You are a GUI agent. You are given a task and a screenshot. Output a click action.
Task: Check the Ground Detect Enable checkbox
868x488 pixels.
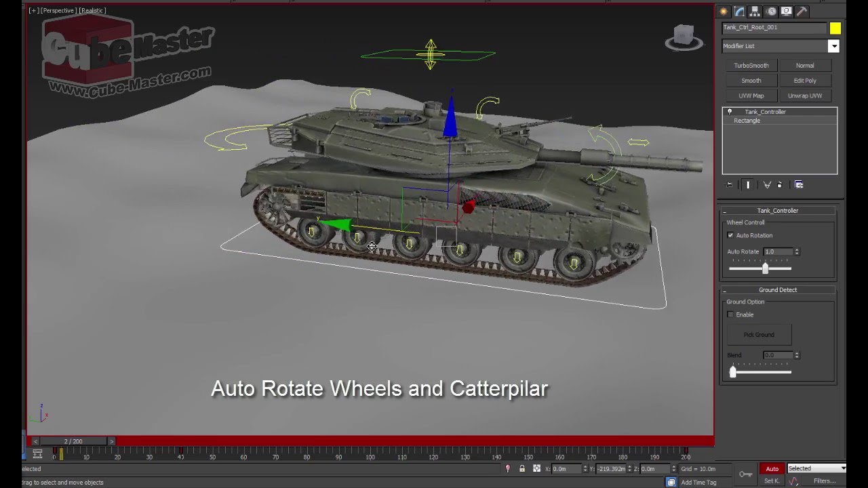click(730, 314)
